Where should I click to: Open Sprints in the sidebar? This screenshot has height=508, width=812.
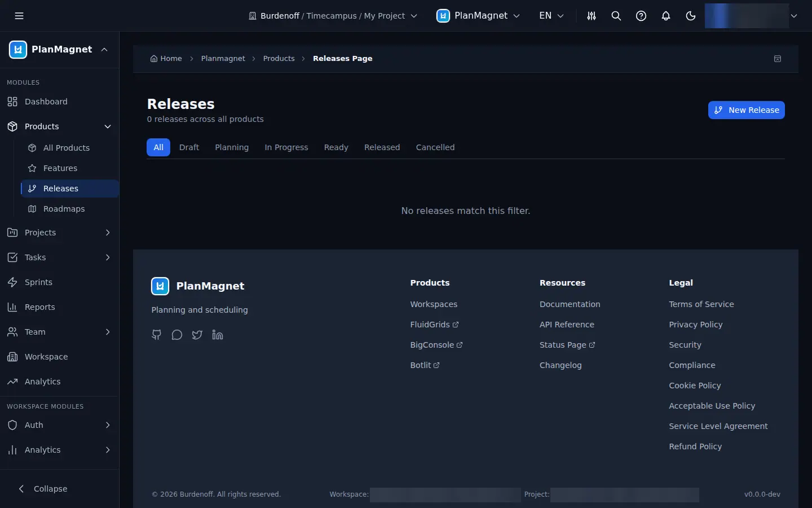(60, 282)
